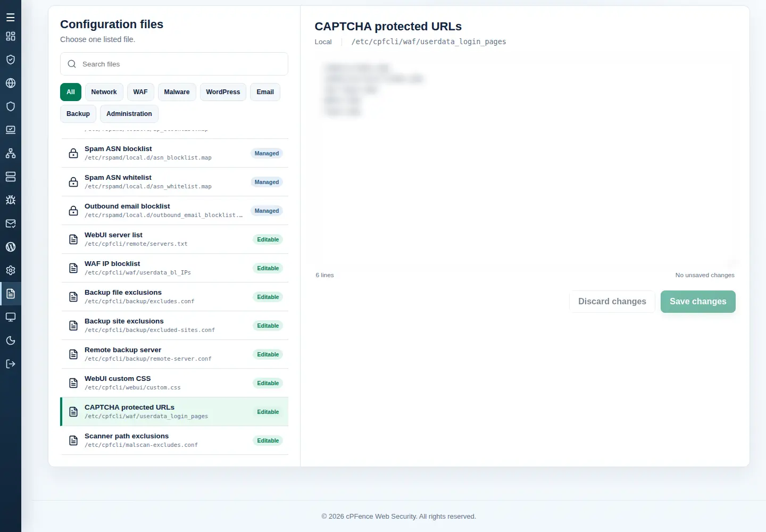Screen dimensions: 766x532
Task: Open the email envelope sidebar icon
Action: [x=11, y=223]
